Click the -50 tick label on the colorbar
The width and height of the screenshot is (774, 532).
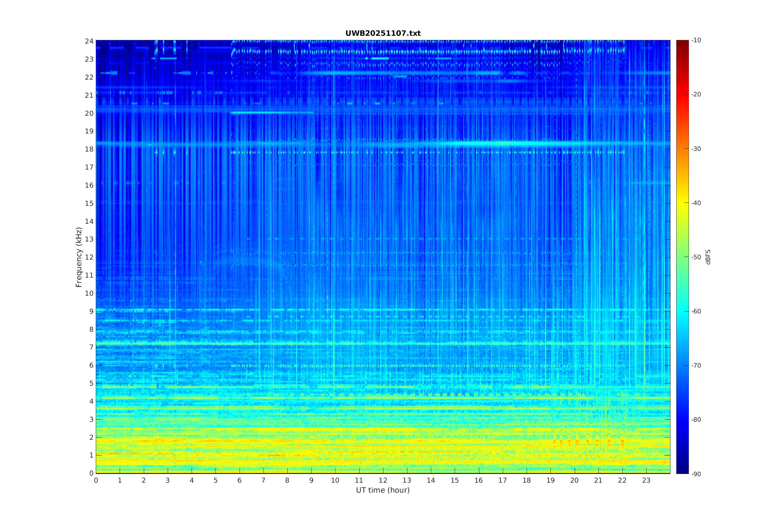tap(696, 257)
